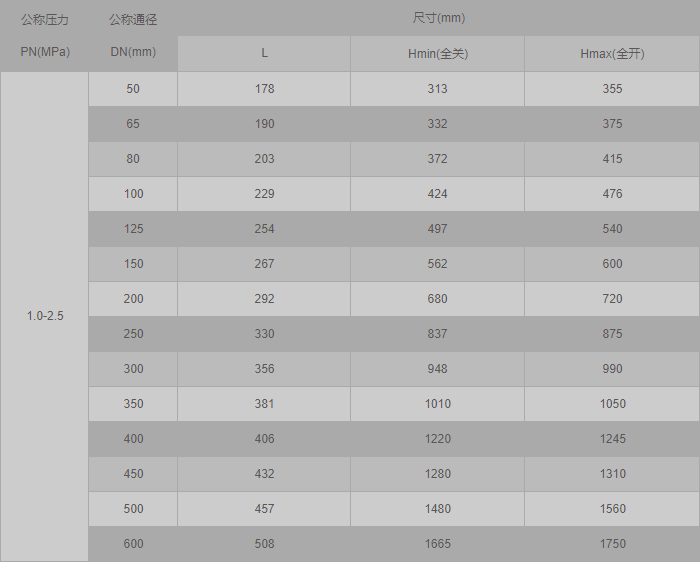This screenshot has height=562, width=700.
Task: Click the 公称通径 DN(mm) header cell
Action: [x=133, y=36]
